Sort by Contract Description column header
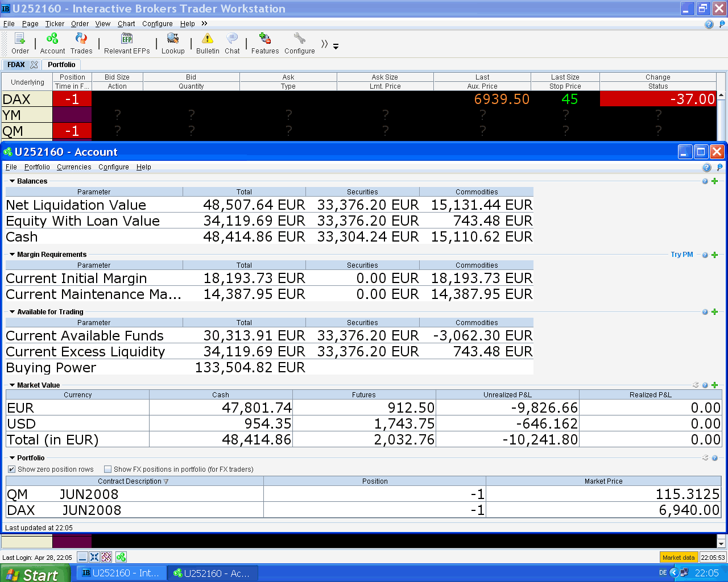Viewport: 728px width, 582px height. coord(134,481)
